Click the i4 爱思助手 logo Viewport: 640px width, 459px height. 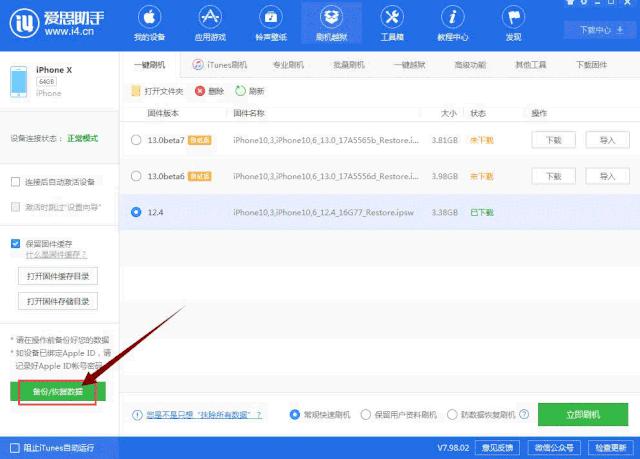coord(57,24)
